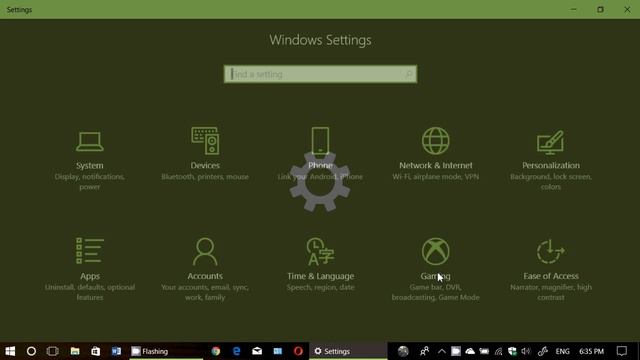Open the Personalization settings category

tap(551, 161)
